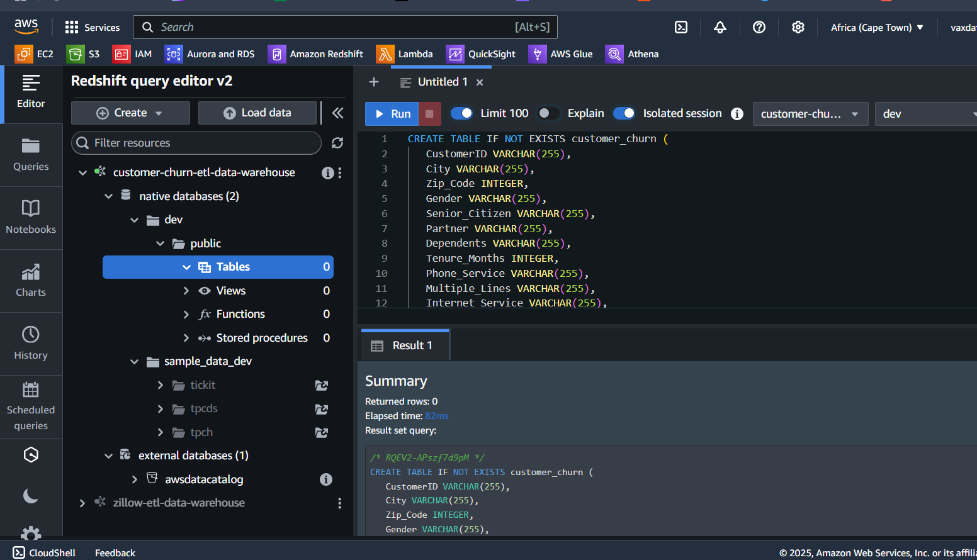Show info for awsdatacatalog
The image size is (977, 560).
tap(326, 479)
